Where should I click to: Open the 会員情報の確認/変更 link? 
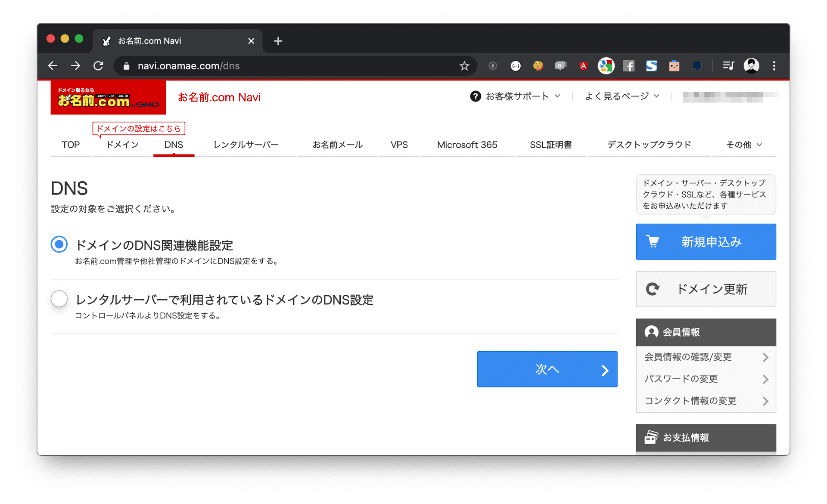pos(706,357)
